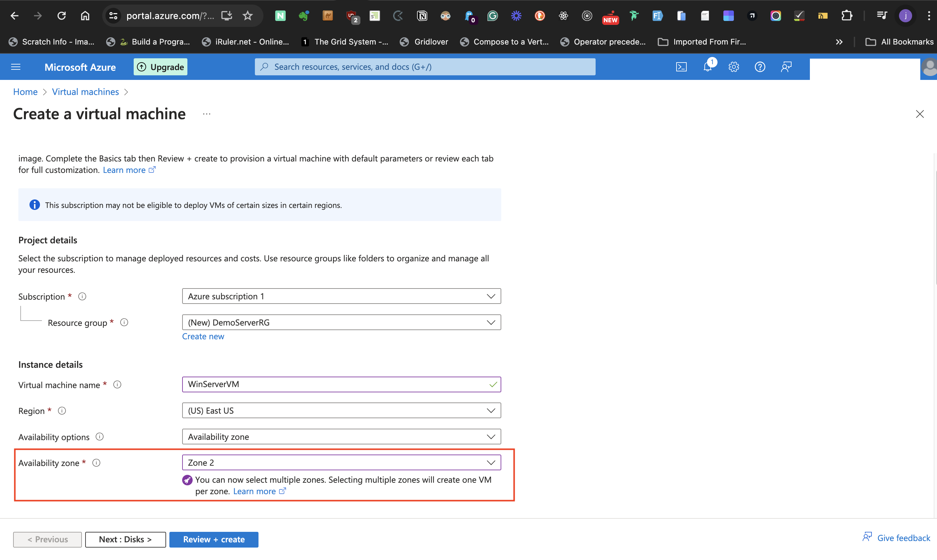Click info icon beside Resource group
Screen dimensions: 937x560
pyautogui.click(x=124, y=322)
